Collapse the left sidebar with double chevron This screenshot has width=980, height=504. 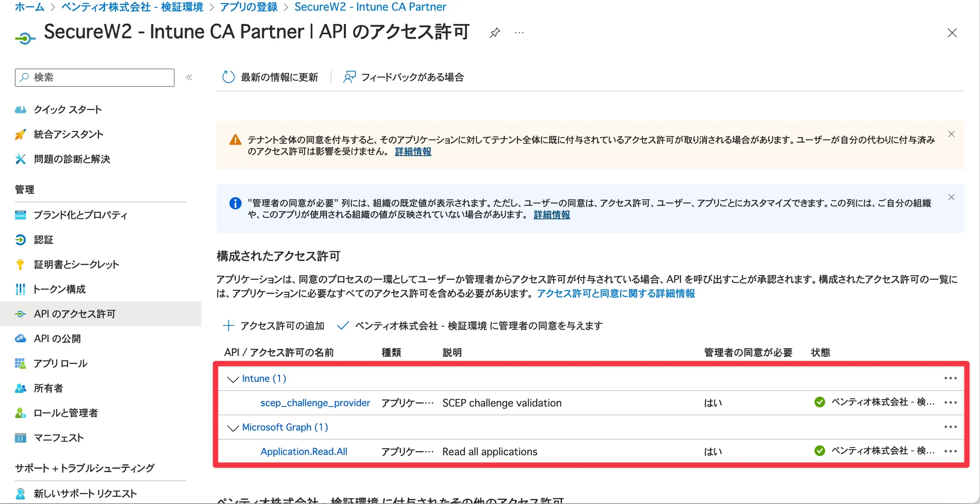pos(189,78)
